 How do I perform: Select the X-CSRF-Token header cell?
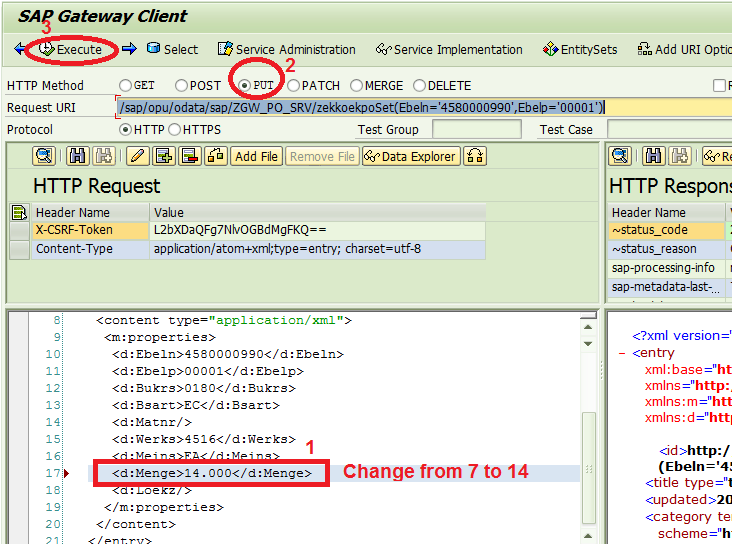90,230
